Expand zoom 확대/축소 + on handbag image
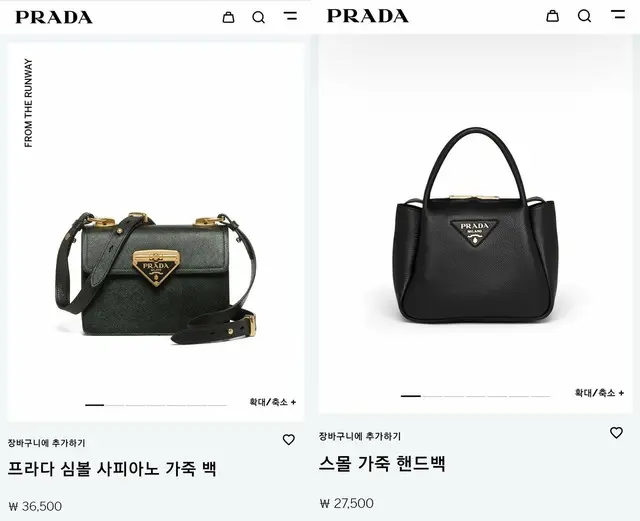Screen dimensions: 640x521 click(x=599, y=393)
